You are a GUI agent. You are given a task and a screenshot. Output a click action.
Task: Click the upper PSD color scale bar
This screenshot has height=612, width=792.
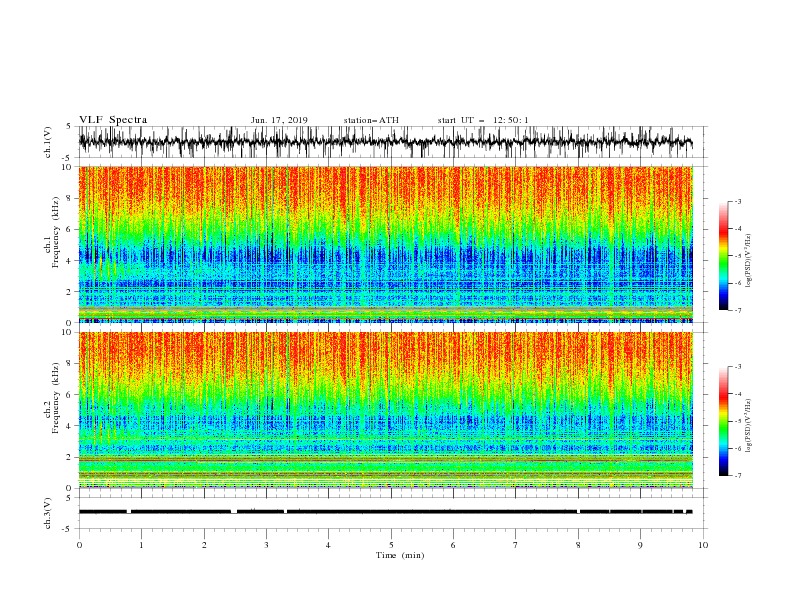[x=723, y=256]
